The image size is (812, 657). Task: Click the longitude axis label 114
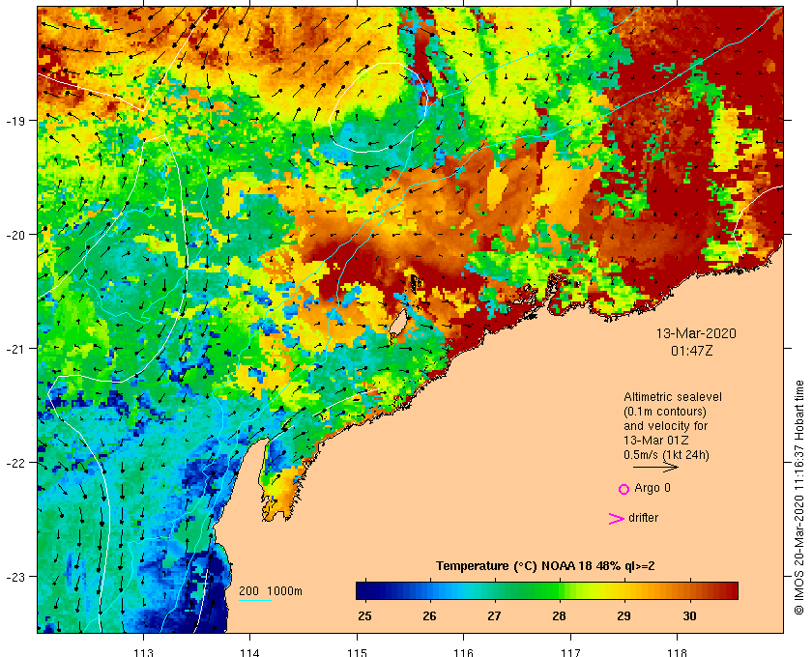click(x=250, y=652)
